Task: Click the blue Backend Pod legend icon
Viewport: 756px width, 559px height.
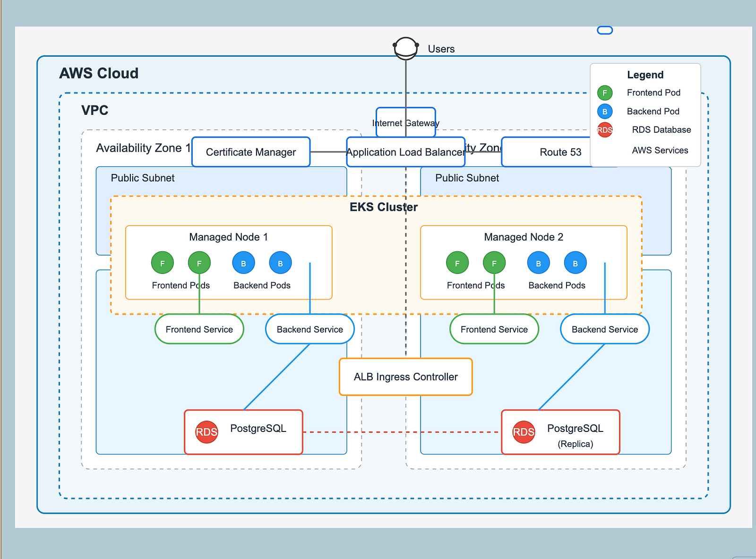Action: [x=605, y=112]
